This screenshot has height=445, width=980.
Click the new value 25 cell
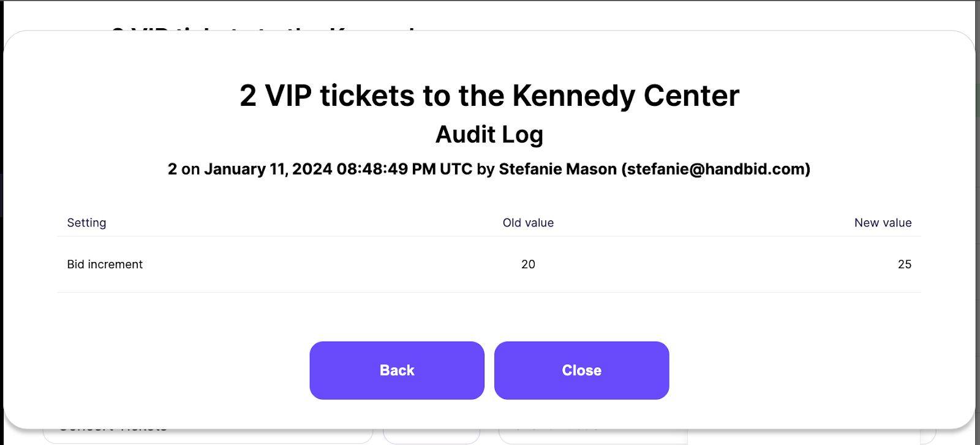pos(905,264)
